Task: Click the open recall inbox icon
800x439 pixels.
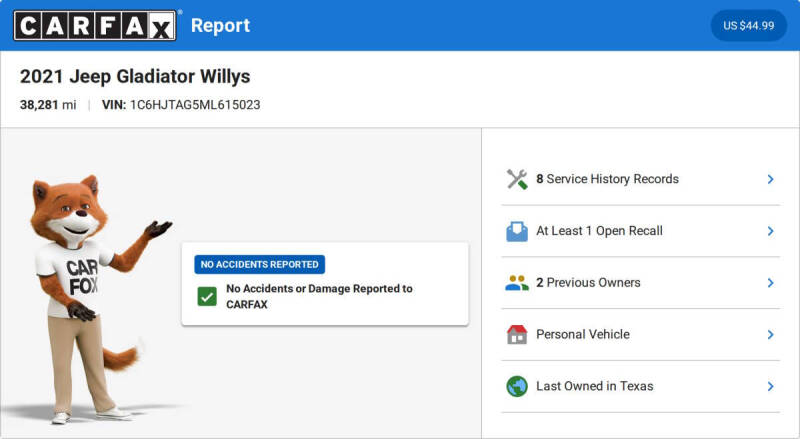Action: click(x=517, y=231)
